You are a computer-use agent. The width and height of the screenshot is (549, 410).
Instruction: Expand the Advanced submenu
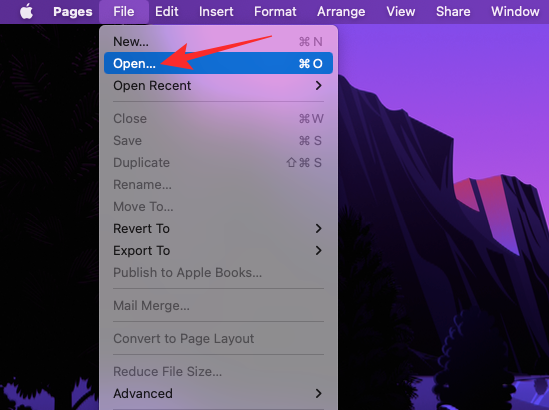click(x=218, y=394)
